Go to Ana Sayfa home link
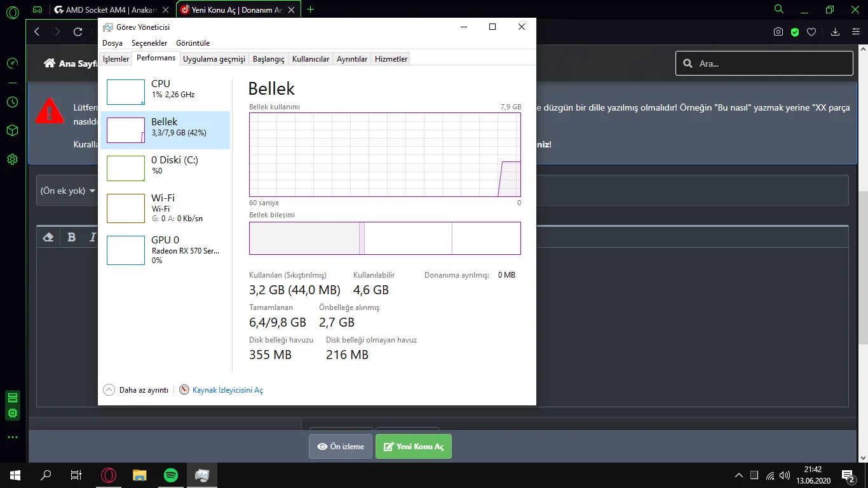The width and height of the screenshot is (868, 488). [71, 64]
